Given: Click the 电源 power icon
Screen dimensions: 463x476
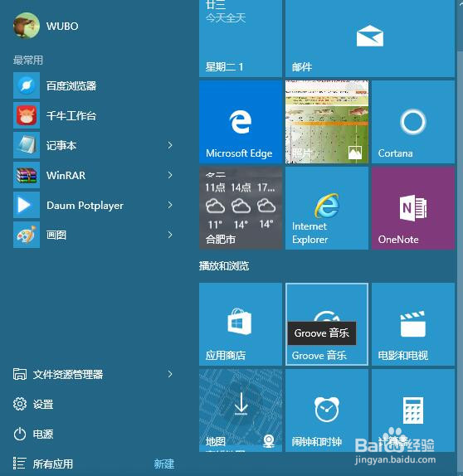Looking at the screenshot, I should click(x=20, y=434).
